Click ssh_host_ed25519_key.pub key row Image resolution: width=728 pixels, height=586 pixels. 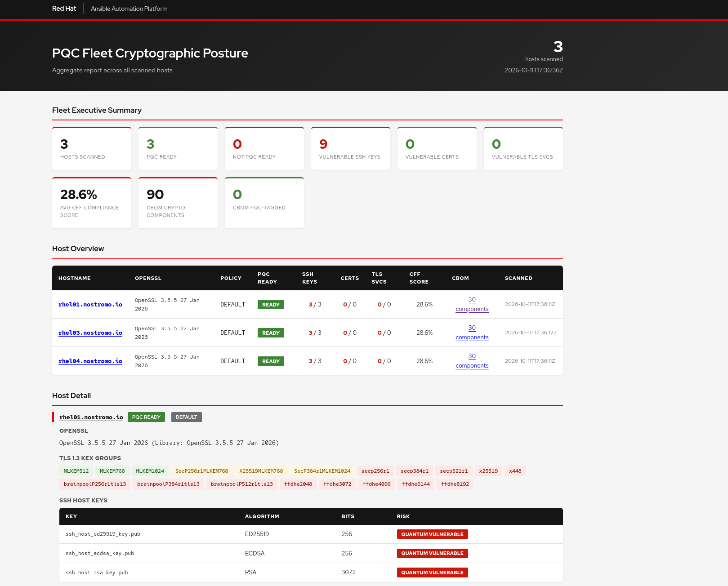tap(311, 534)
